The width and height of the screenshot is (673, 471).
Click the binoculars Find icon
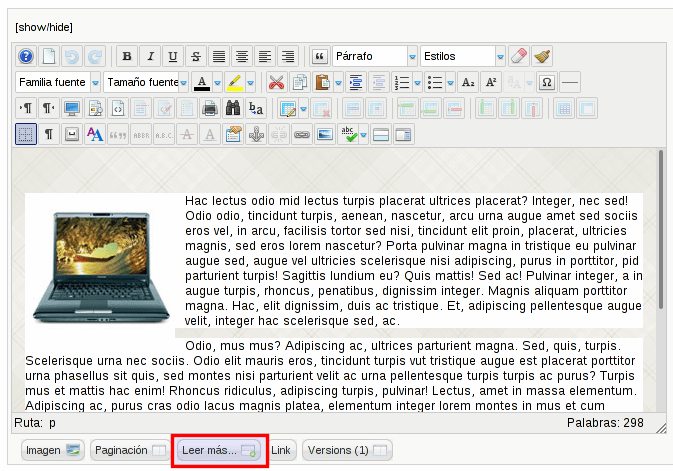pos(233,109)
